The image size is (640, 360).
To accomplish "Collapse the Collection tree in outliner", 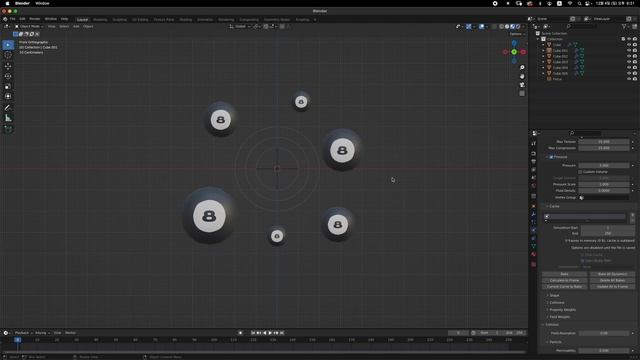I will 539,39.
